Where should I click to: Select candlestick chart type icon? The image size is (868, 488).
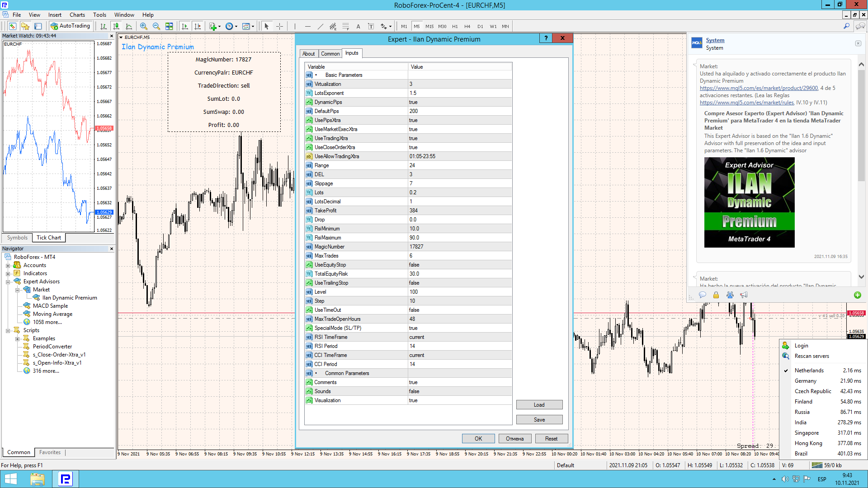point(116,26)
